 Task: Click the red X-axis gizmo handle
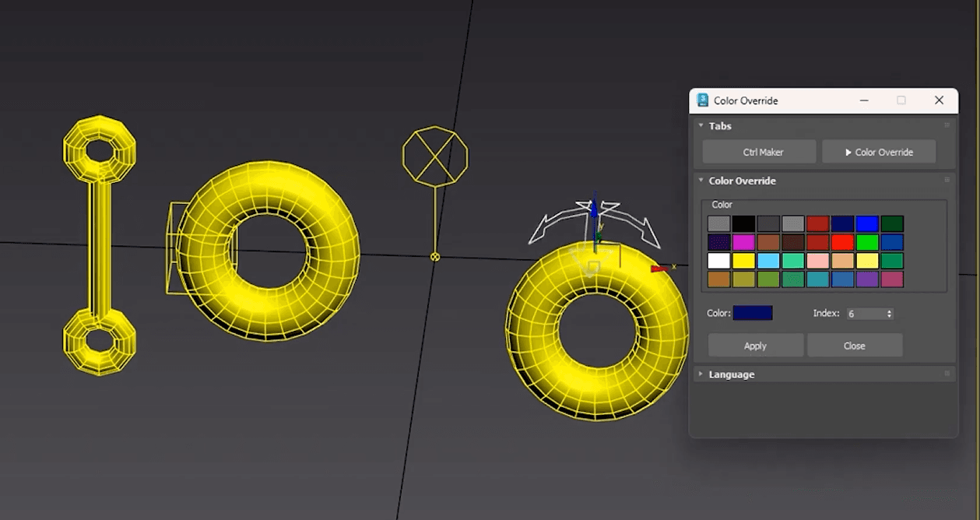(659, 269)
